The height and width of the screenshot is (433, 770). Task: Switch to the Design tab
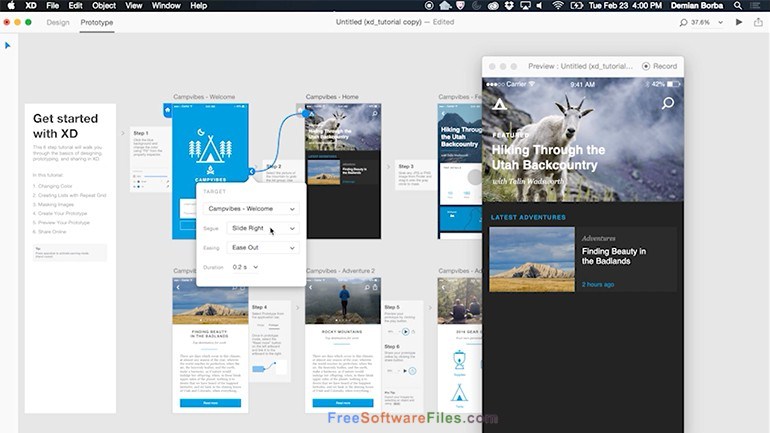58,22
